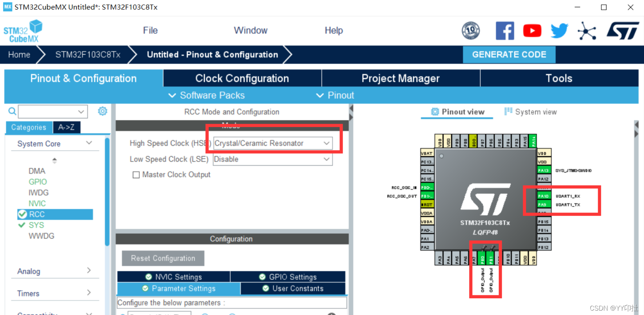
Task: Expand the Pinout dropdown menu
Action: (335, 95)
